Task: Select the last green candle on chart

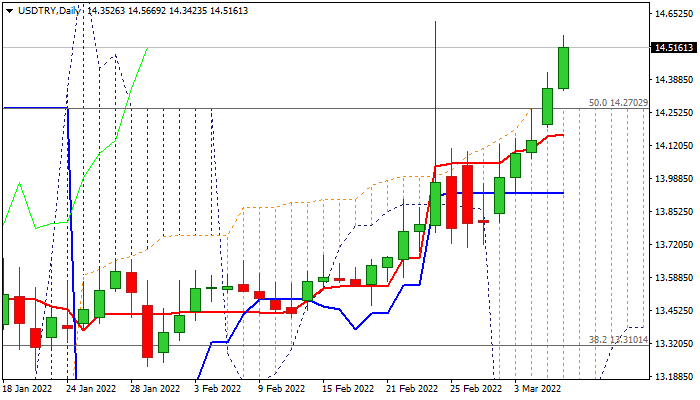Action: 563,68
